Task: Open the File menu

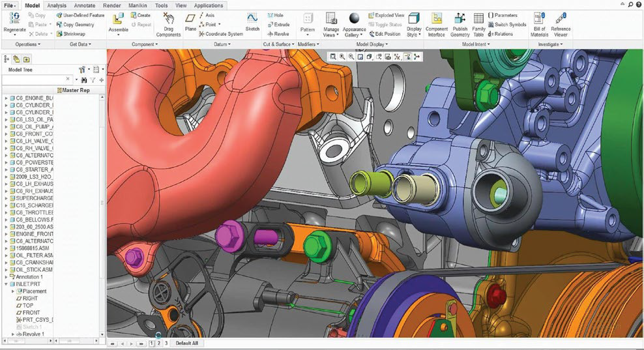Action: [x=10, y=5]
